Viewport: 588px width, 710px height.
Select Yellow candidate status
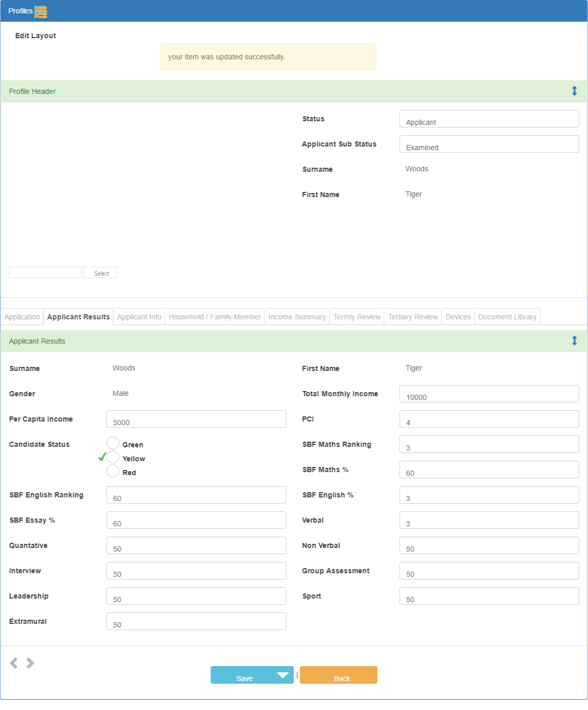click(x=113, y=457)
